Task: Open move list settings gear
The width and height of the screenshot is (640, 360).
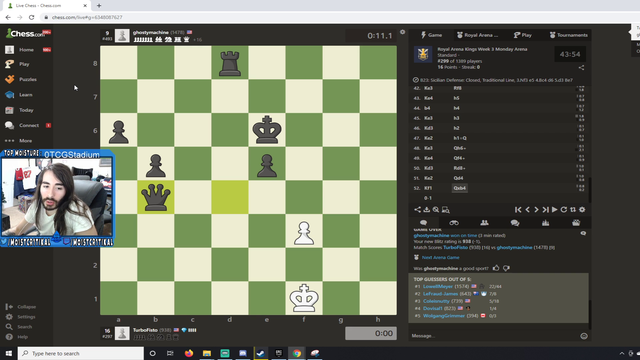Action: tap(582, 209)
